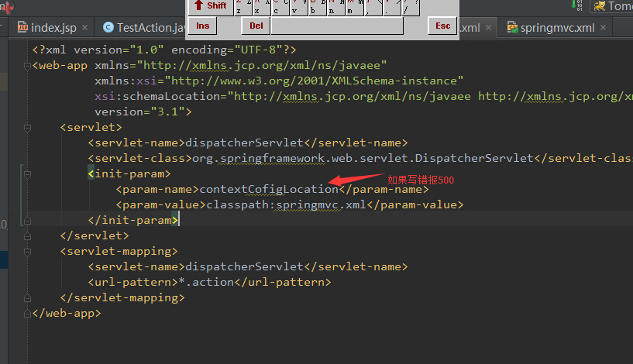Close the index.jsp tab
This screenshot has height=364, width=633.
pos(84,27)
